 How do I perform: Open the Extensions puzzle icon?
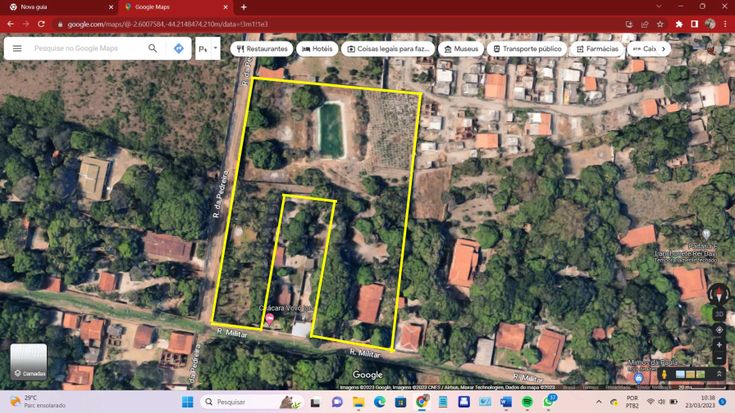(x=679, y=24)
